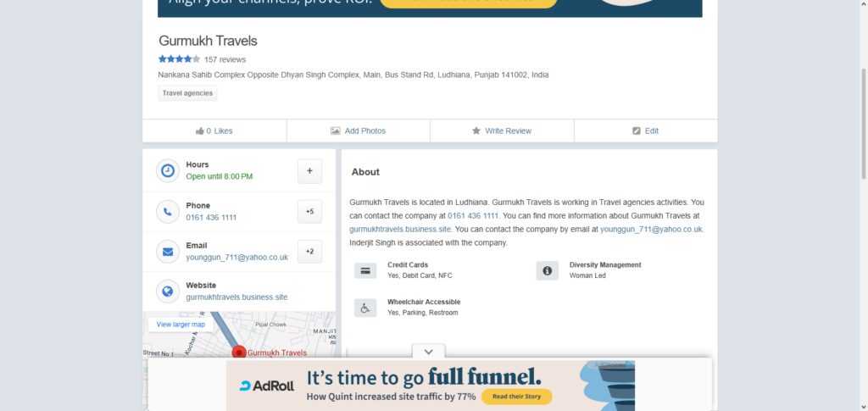Click the page vertical scrollbar thumb

click(x=863, y=123)
